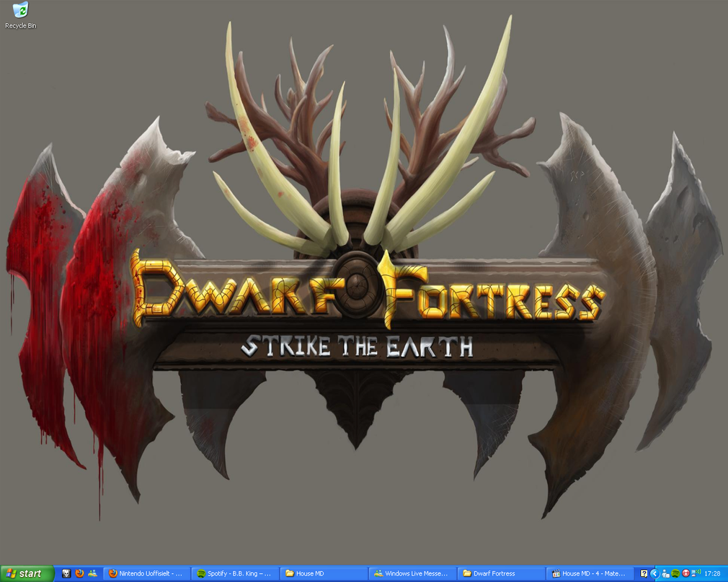The width and height of the screenshot is (728, 582).
Task: Switch to the Nintendo Uoffisielt Firefox window
Action: point(146,573)
